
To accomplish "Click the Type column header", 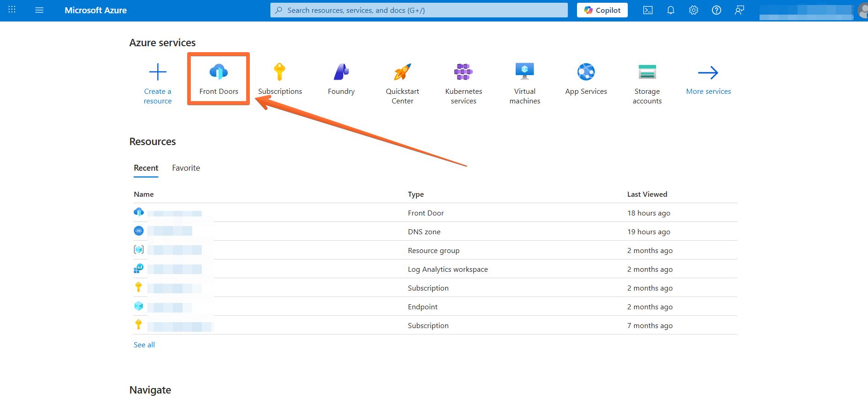I will click(x=416, y=194).
